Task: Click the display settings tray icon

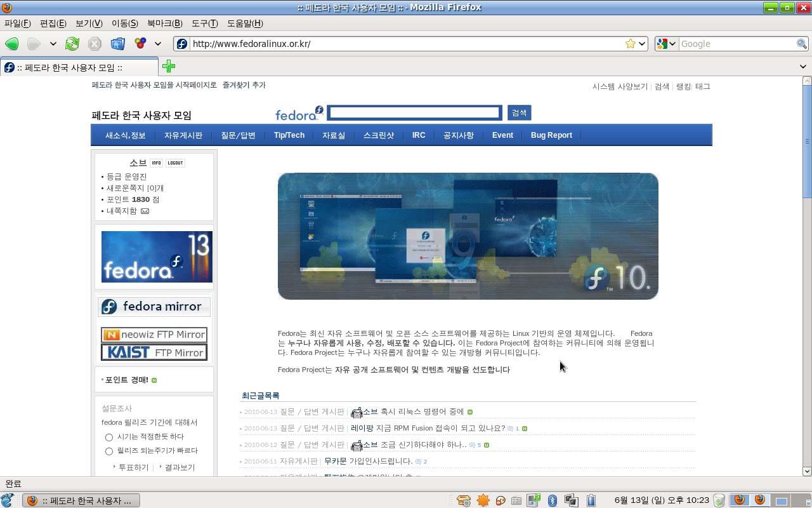Action: click(570, 500)
